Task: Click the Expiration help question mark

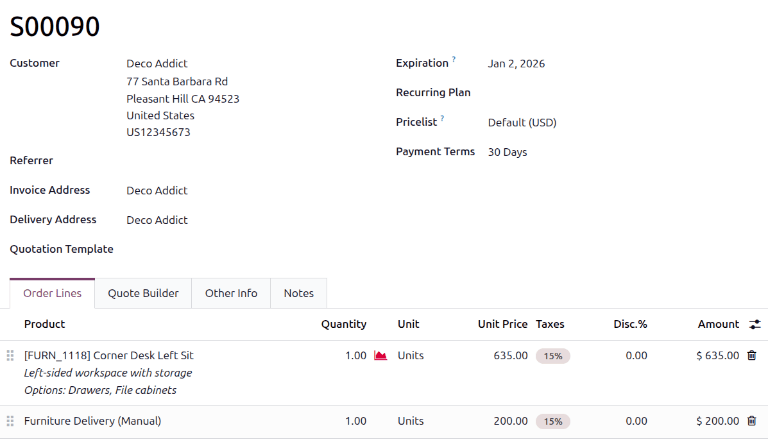Action: pos(454,59)
